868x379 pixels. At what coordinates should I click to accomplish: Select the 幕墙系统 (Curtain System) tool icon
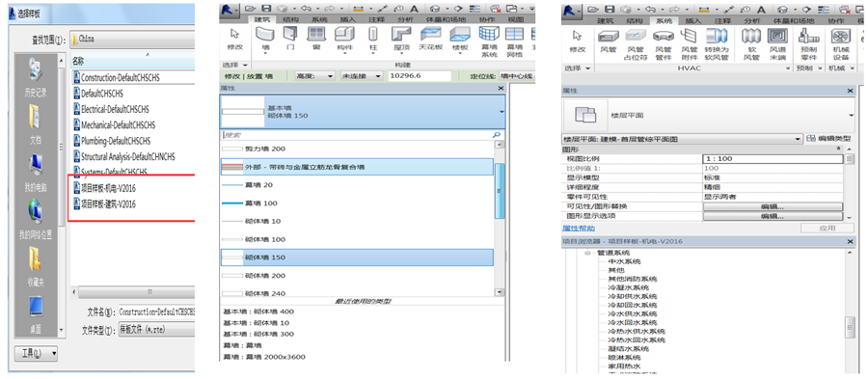click(x=489, y=35)
